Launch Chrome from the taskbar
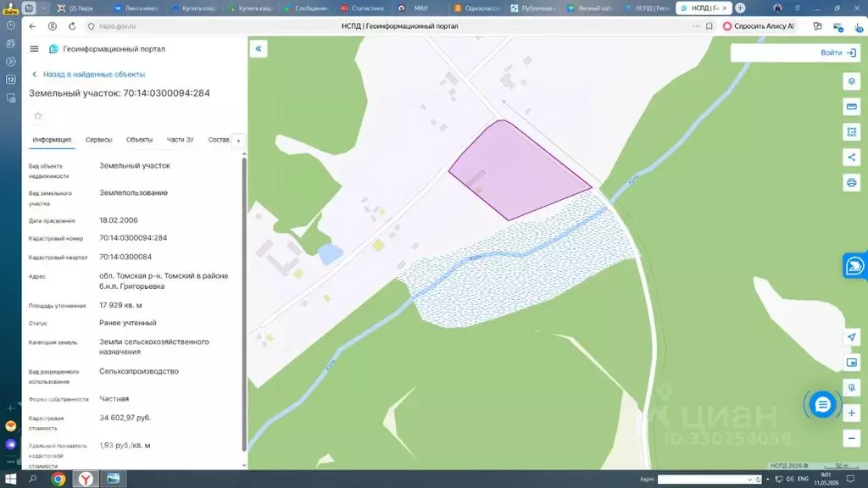 58,479
